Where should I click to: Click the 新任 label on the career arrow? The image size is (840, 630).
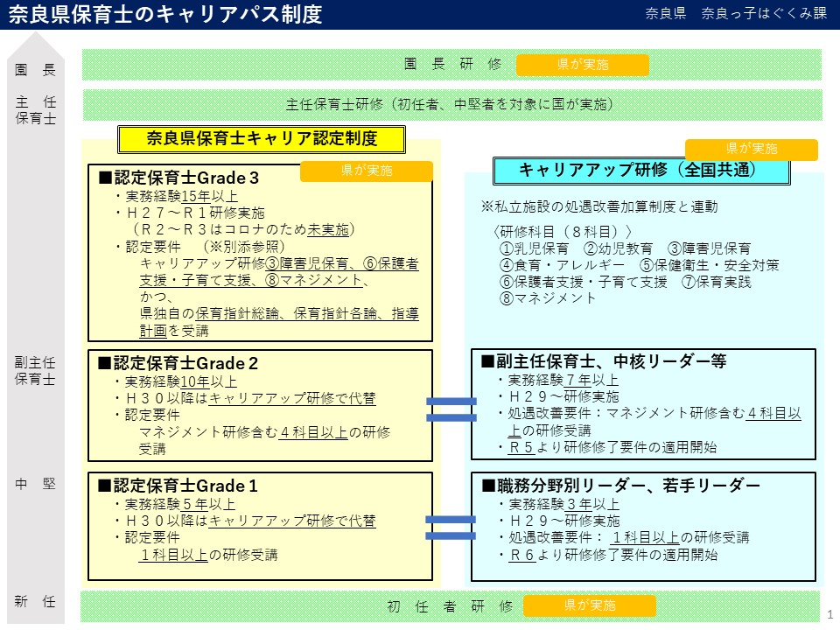[35, 602]
